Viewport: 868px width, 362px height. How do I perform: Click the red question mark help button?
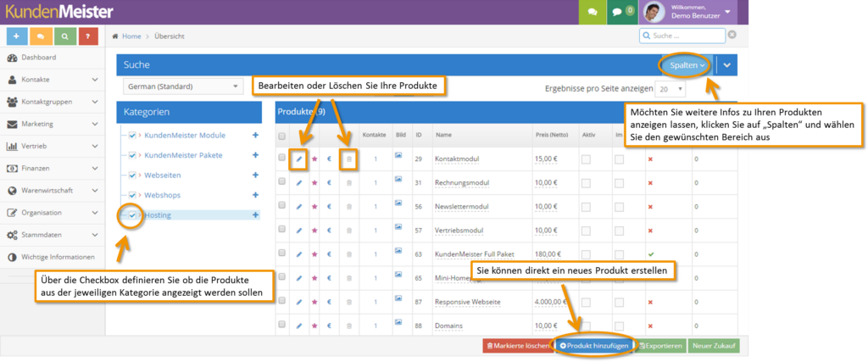88,36
